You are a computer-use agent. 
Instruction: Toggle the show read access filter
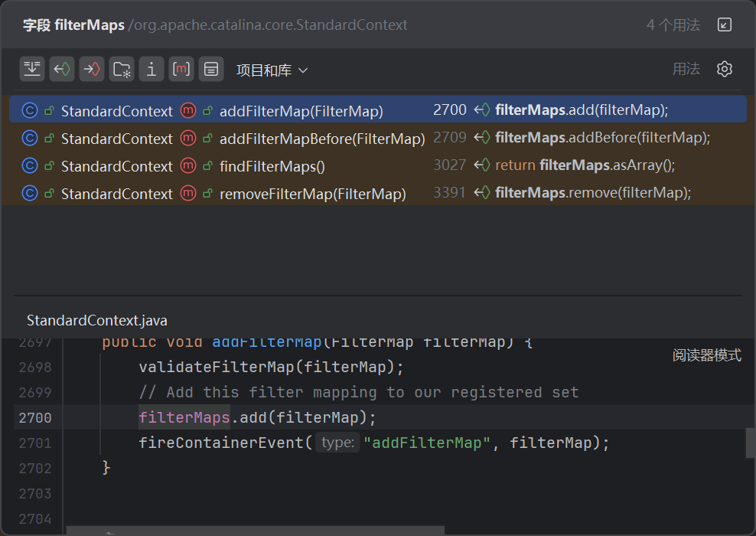62,69
